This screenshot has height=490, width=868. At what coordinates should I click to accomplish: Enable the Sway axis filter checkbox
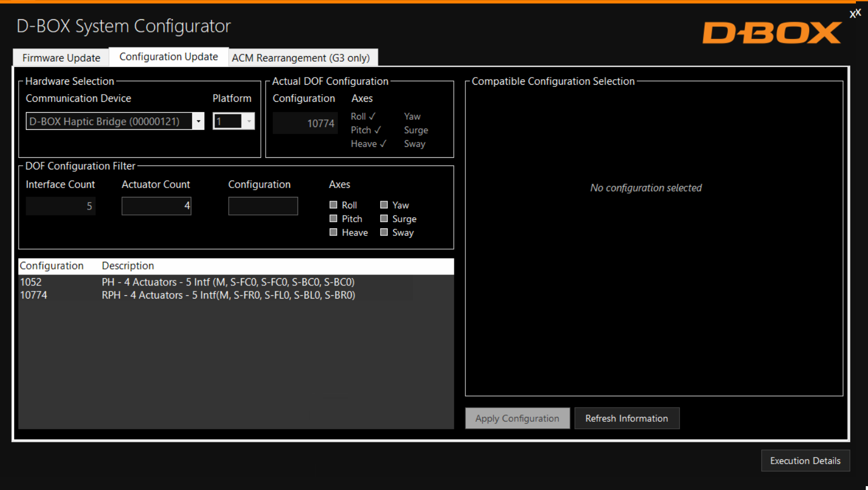384,232
